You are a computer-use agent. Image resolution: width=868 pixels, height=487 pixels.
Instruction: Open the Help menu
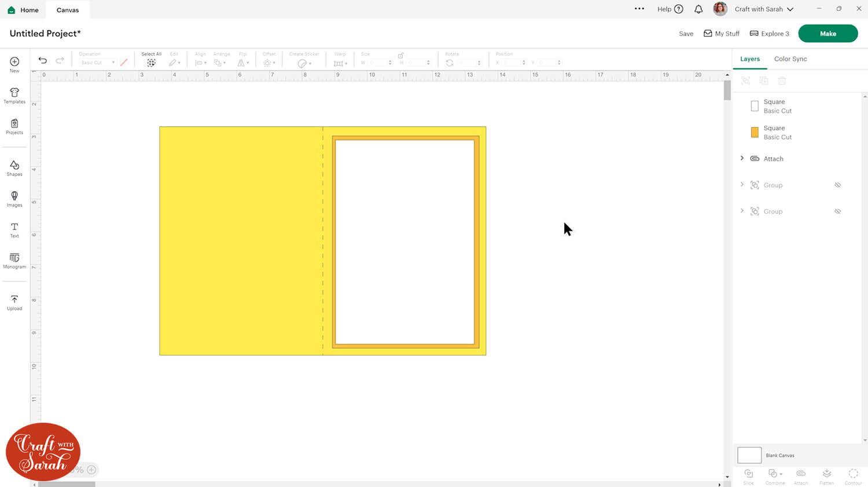point(670,9)
